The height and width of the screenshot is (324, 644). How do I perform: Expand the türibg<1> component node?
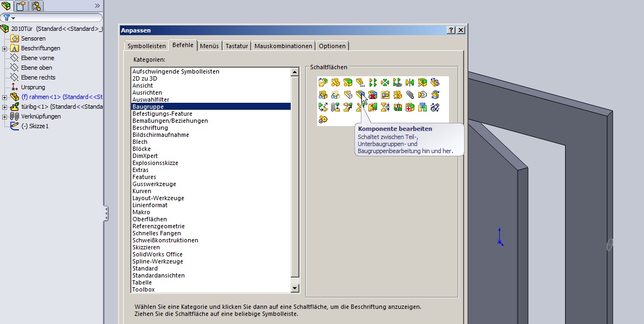point(4,107)
